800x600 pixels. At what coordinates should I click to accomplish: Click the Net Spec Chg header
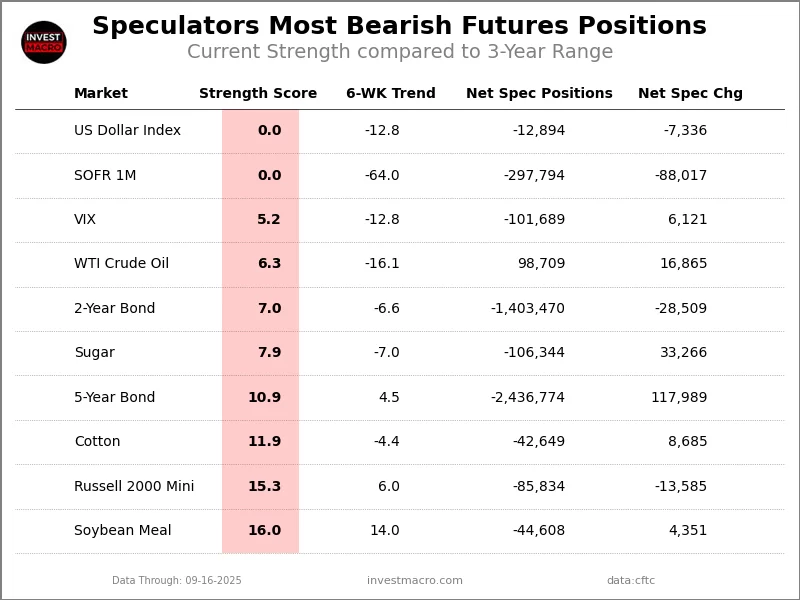click(690, 94)
